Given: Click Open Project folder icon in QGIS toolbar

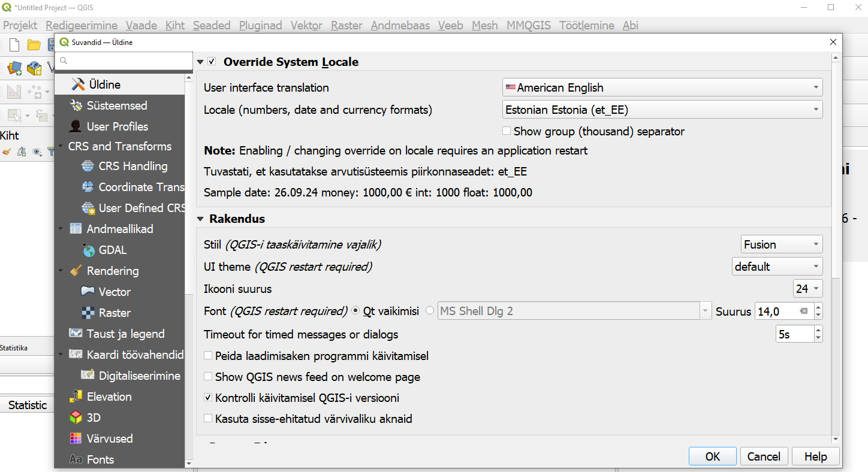Looking at the screenshot, I should point(34,44).
